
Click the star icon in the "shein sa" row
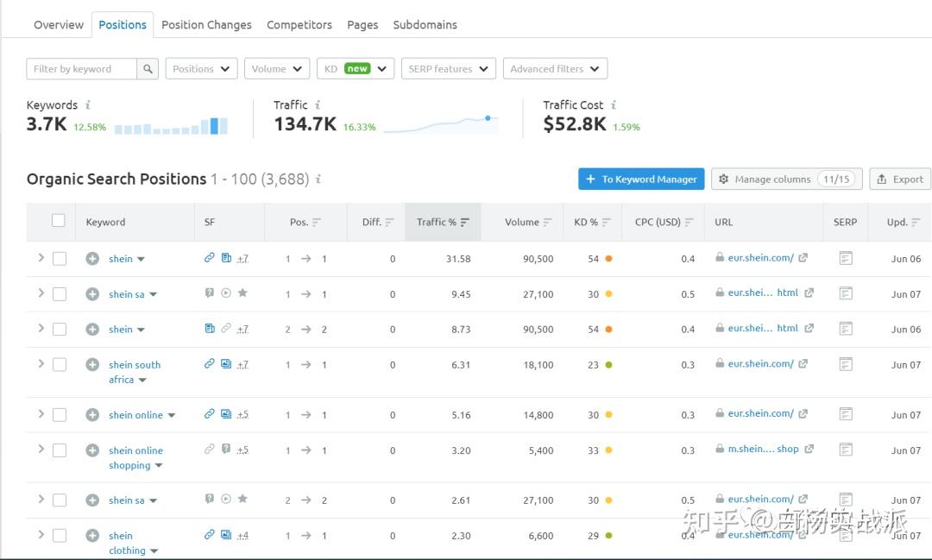pyautogui.click(x=241, y=293)
